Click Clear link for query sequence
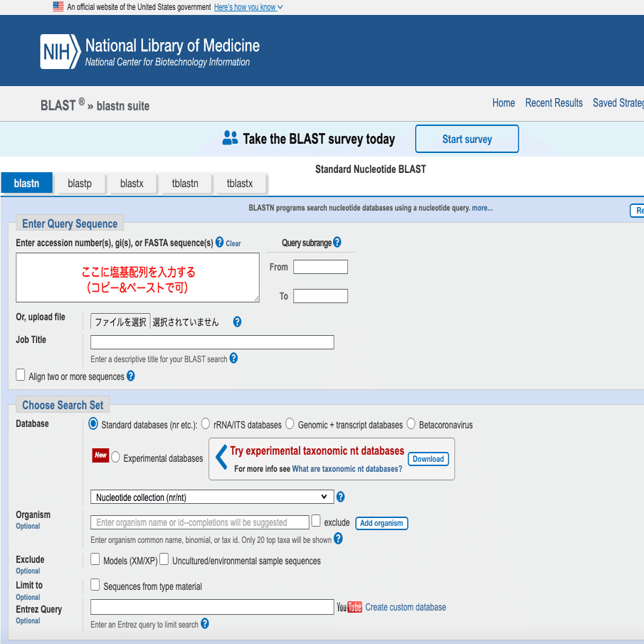This screenshot has width=644, height=644. [233, 243]
